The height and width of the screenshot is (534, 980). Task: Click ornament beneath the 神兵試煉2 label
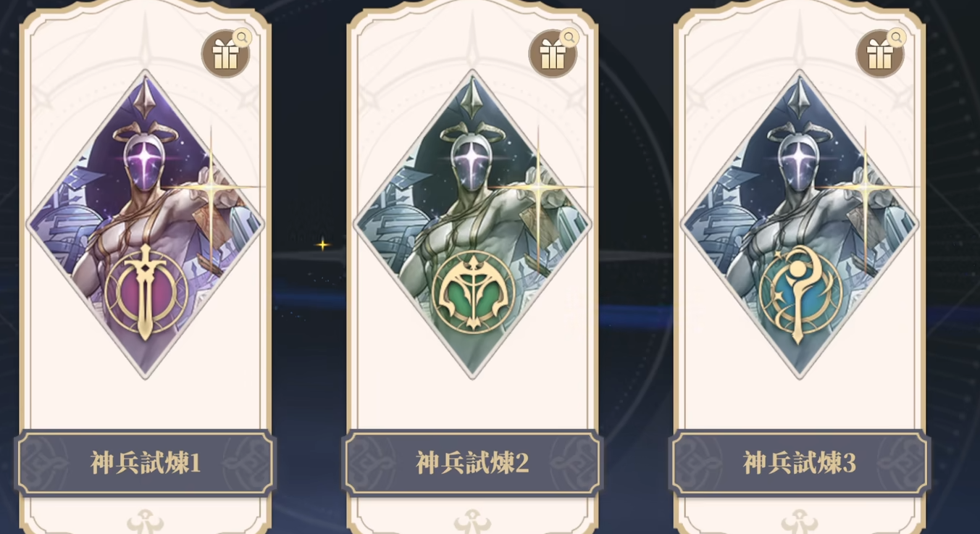point(472,521)
